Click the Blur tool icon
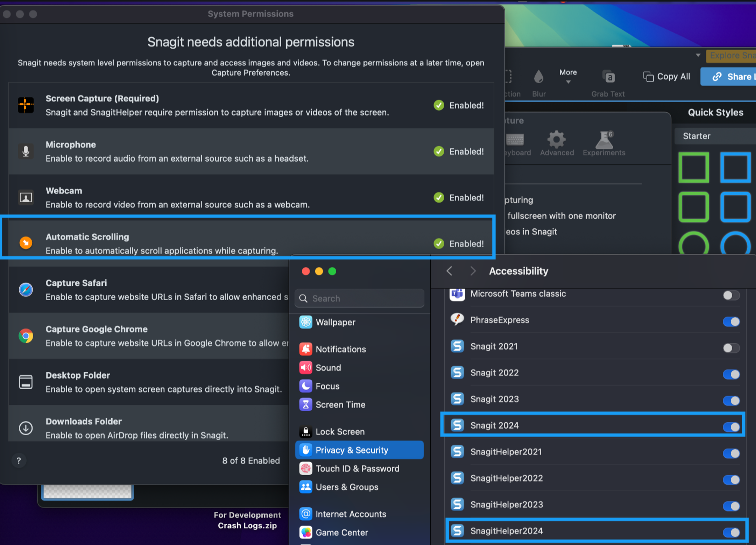This screenshot has width=756, height=545. point(539,77)
